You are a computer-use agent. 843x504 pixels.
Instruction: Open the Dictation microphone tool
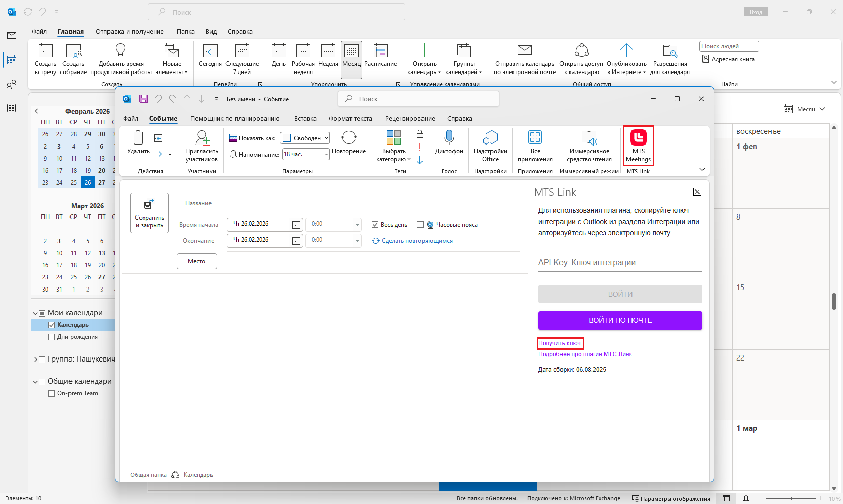coord(449,138)
